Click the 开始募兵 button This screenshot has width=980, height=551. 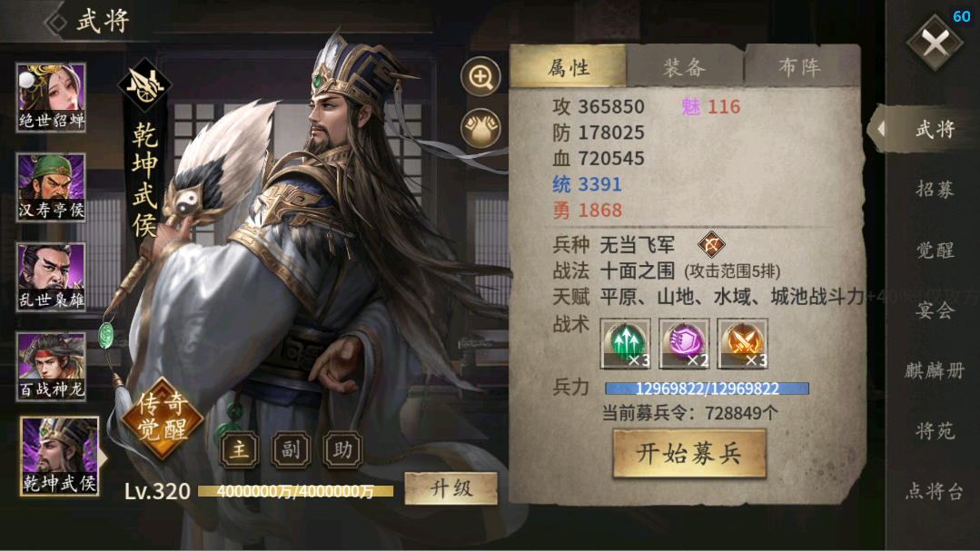pos(689,454)
